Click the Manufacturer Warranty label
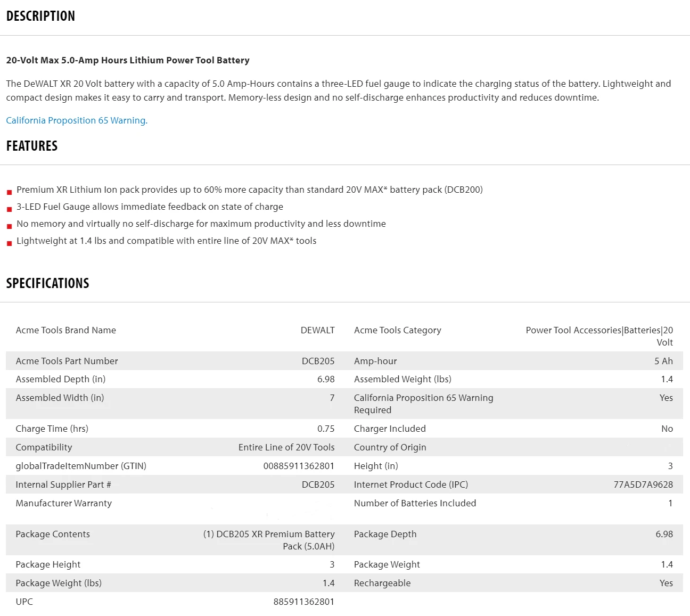 [x=64, y=503]
